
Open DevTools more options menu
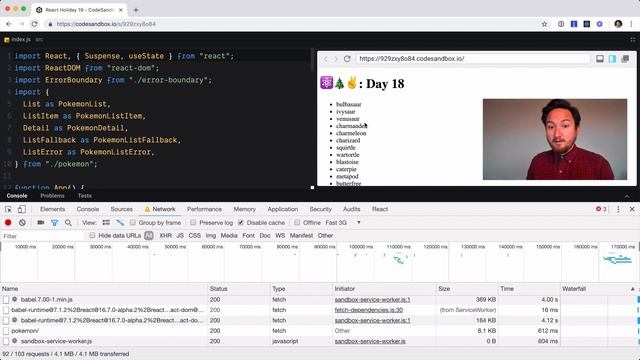click(618, 209)
